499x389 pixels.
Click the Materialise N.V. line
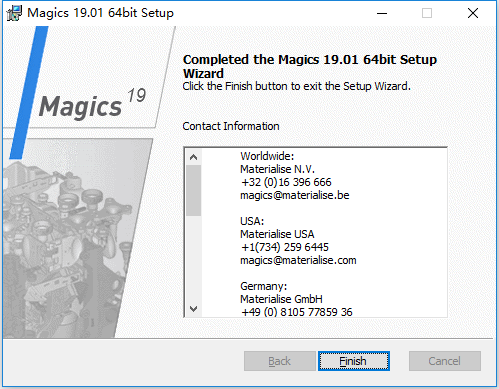[x=277, y=169]
